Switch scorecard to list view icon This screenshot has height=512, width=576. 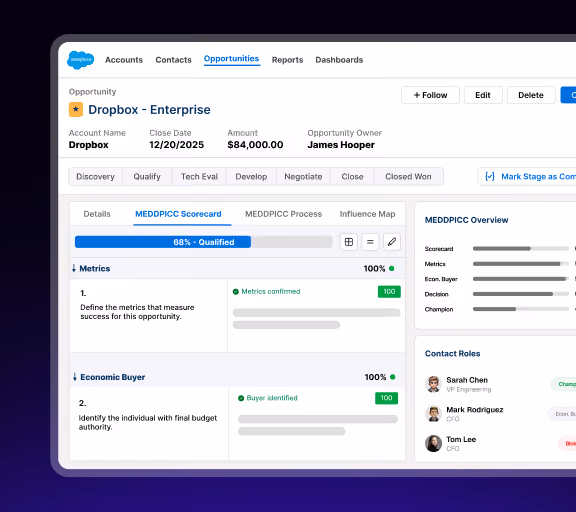point(370,242)
